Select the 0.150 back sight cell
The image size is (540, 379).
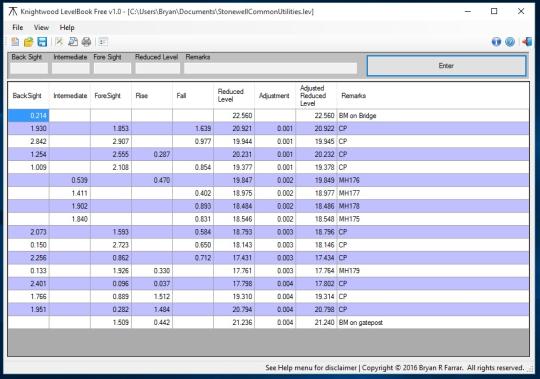tap(28, 245)
